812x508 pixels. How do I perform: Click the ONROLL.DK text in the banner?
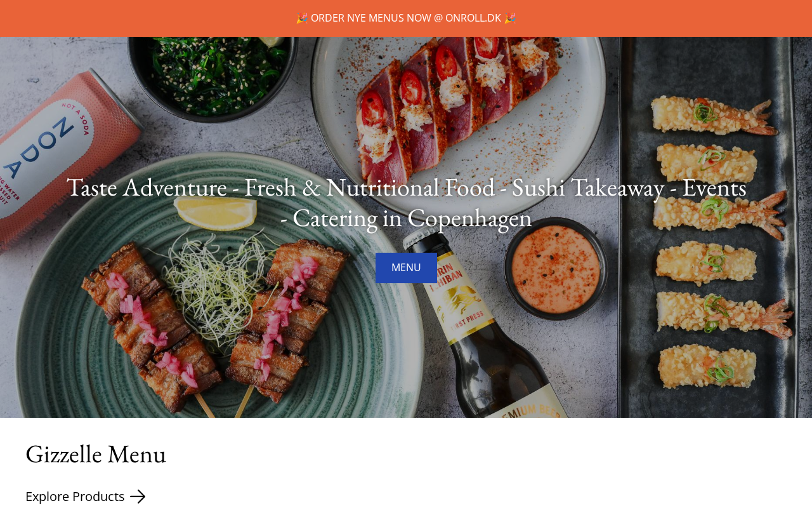tap(473, 18)
